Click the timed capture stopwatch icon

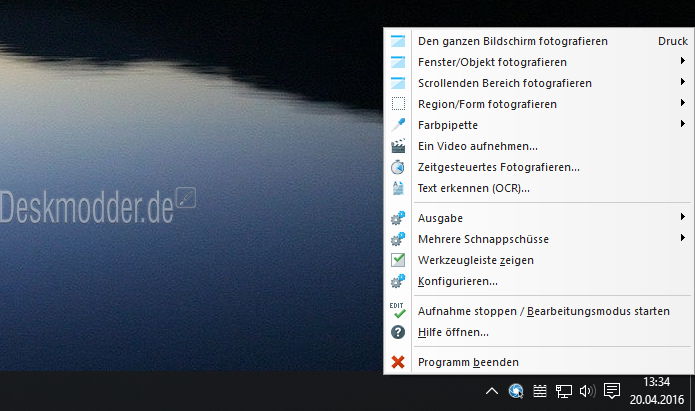pyautogui.click(x=398, y=167)
